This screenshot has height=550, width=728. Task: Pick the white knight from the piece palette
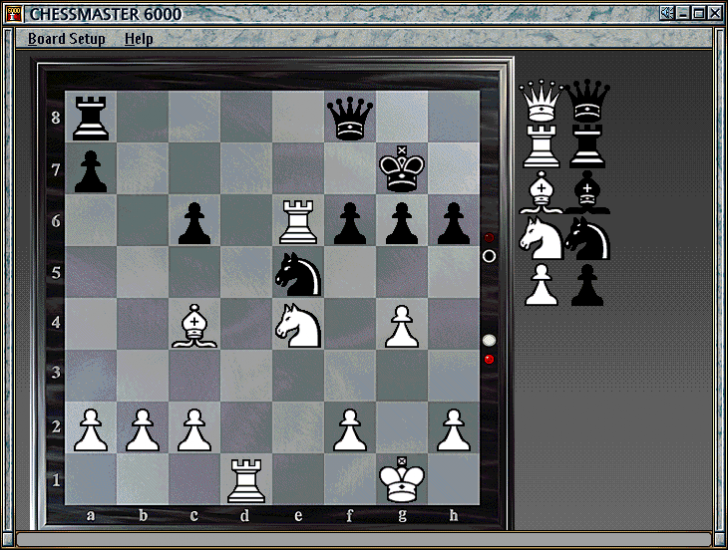[x=541, y=238]
